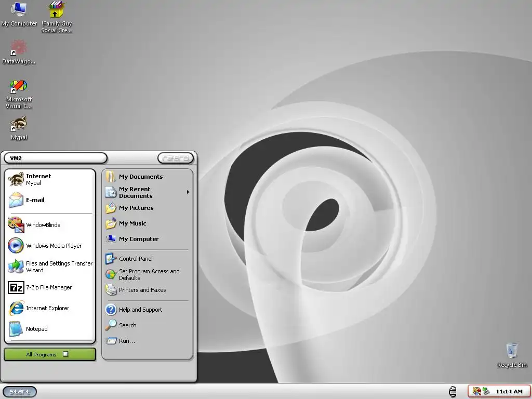Screen dimensions: 532x399
Task: Click the 11:14 AM clock in tray
Action: point(509,392)
